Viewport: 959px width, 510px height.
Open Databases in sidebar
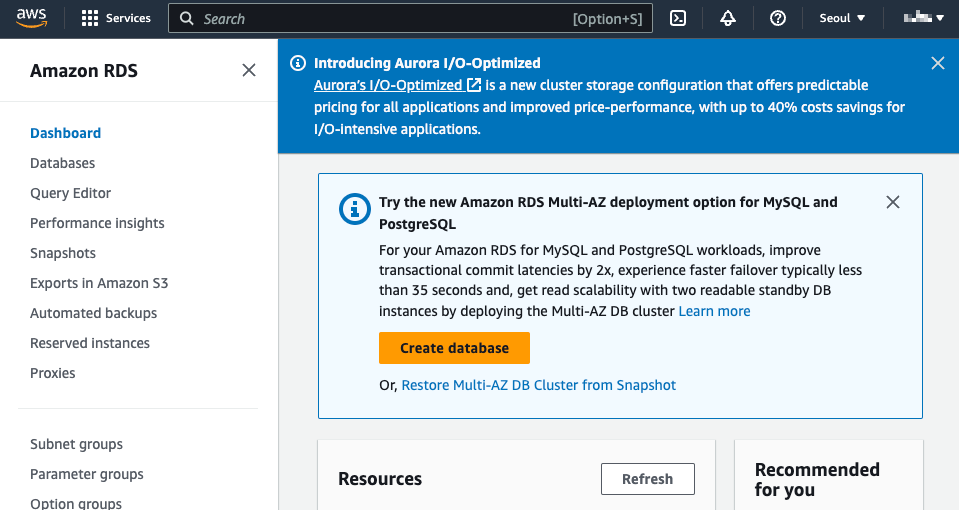tap(62, 163)
